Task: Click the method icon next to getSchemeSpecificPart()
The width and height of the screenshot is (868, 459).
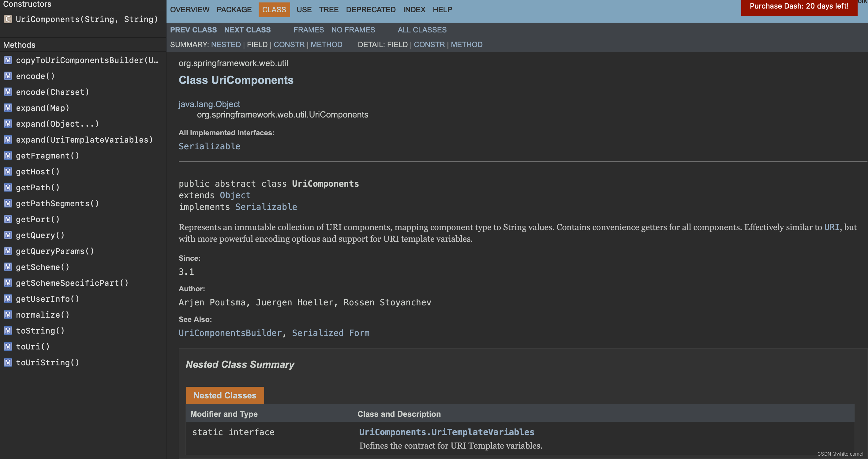Action: pyautogui.click(x=8, y=283)
